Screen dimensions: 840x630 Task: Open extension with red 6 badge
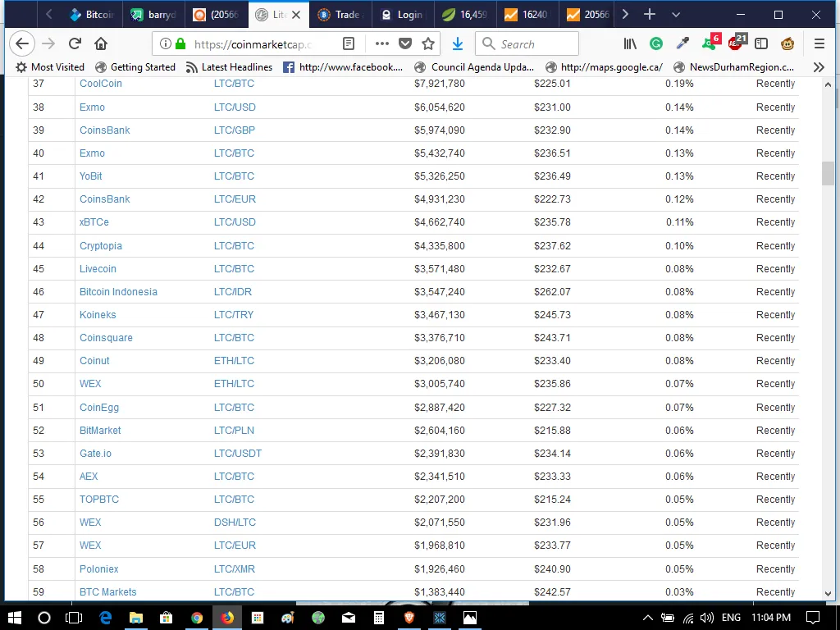(x=711, y=43)
